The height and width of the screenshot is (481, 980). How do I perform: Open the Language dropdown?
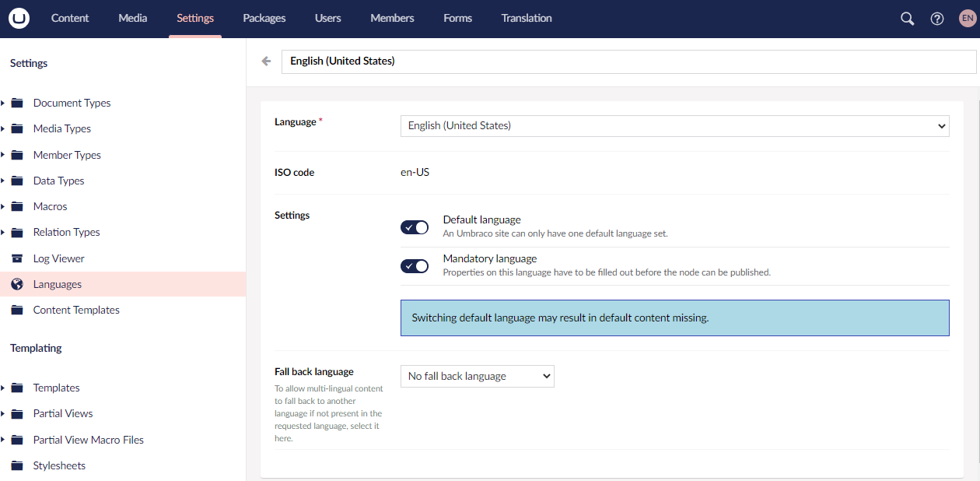pyautogui.click(x=674, y=125)
